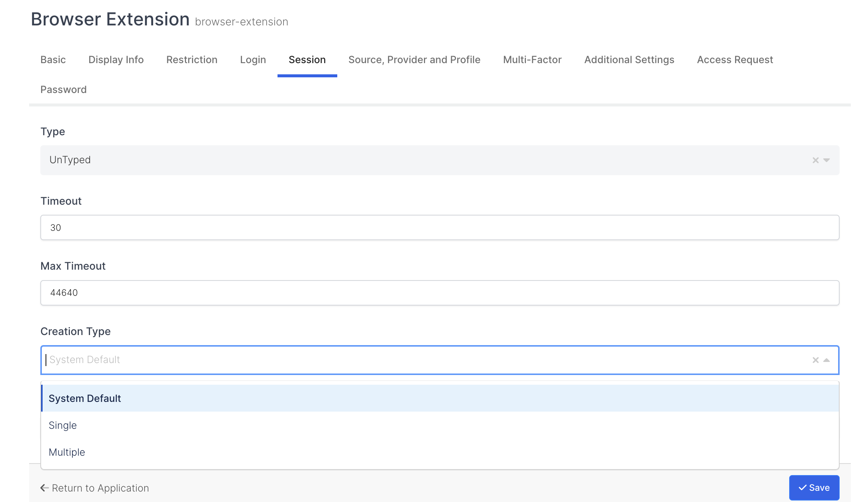Screen dimensions: 868x502
Task: Clear the Creation Type selection
Action: coord(815,360)
